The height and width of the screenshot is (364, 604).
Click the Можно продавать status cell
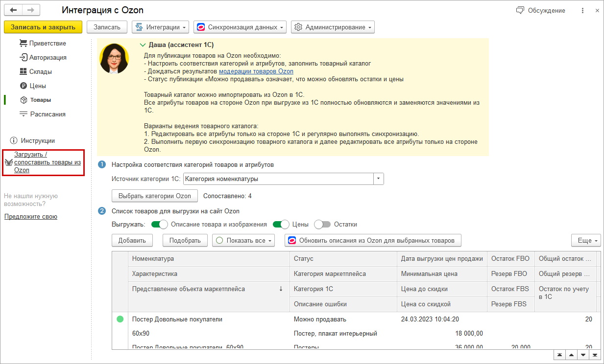tap(320, 319)
